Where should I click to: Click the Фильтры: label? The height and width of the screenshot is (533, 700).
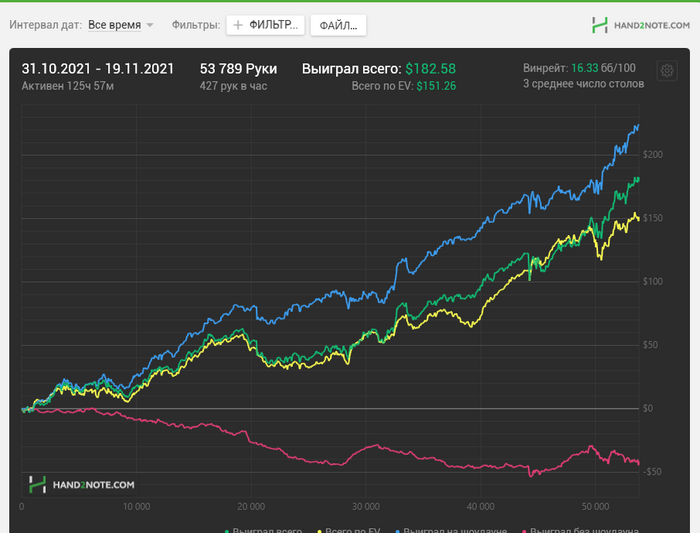pyautogui.click(x=196, y=25)
